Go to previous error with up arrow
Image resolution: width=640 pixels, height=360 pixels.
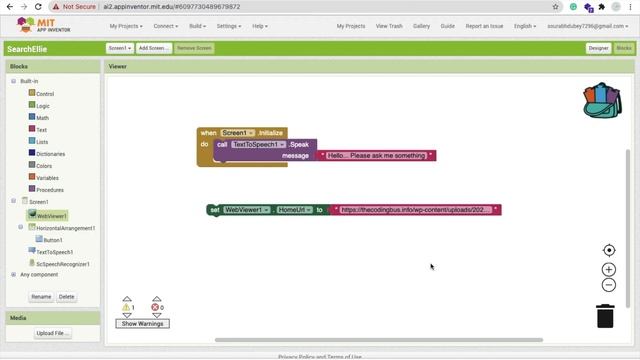point(156,299)
